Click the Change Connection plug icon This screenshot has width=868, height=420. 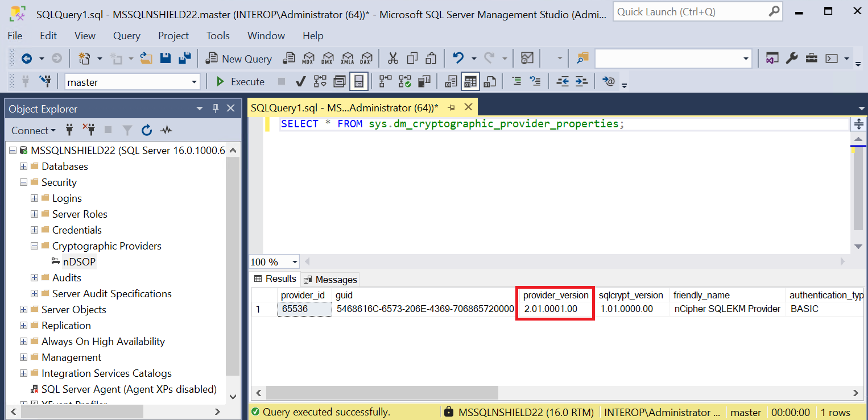coord(45,81)
